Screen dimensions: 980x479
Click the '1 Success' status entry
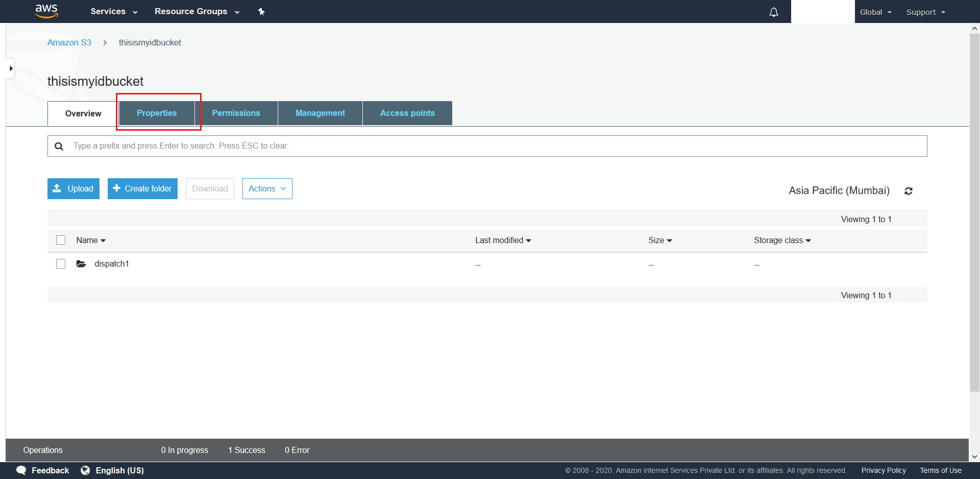click(x=247, y=450)
